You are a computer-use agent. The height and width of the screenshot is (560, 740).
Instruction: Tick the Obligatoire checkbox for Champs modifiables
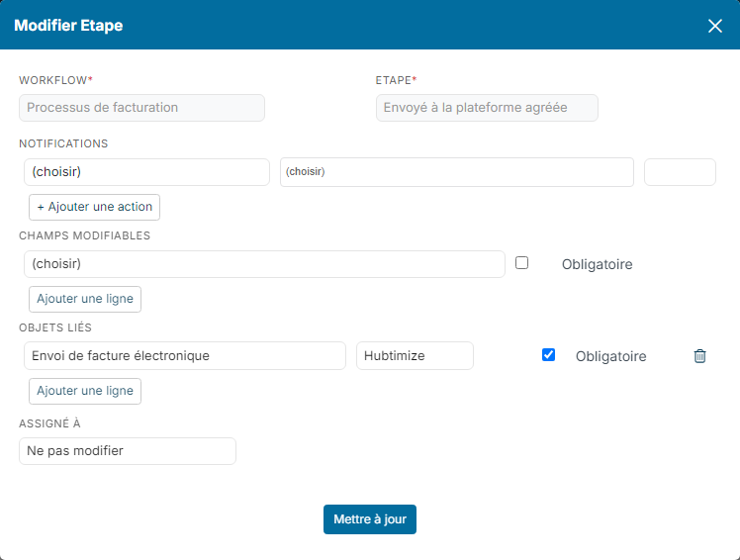521,262
